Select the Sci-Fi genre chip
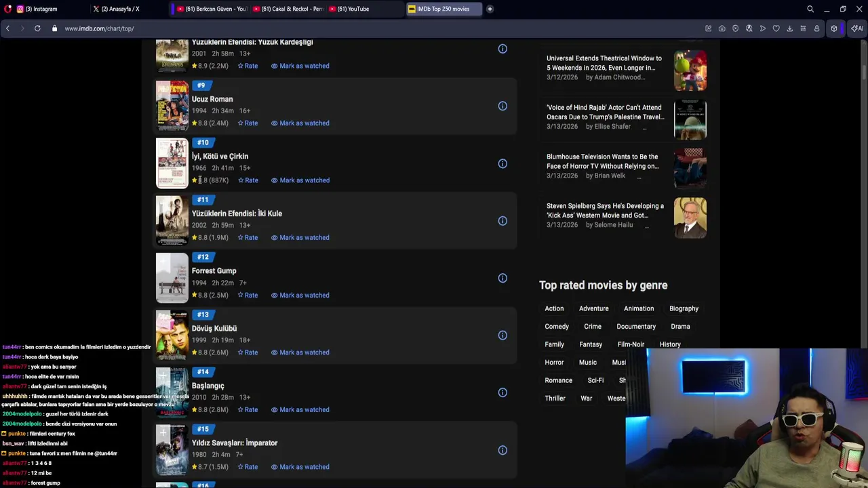 595,380
